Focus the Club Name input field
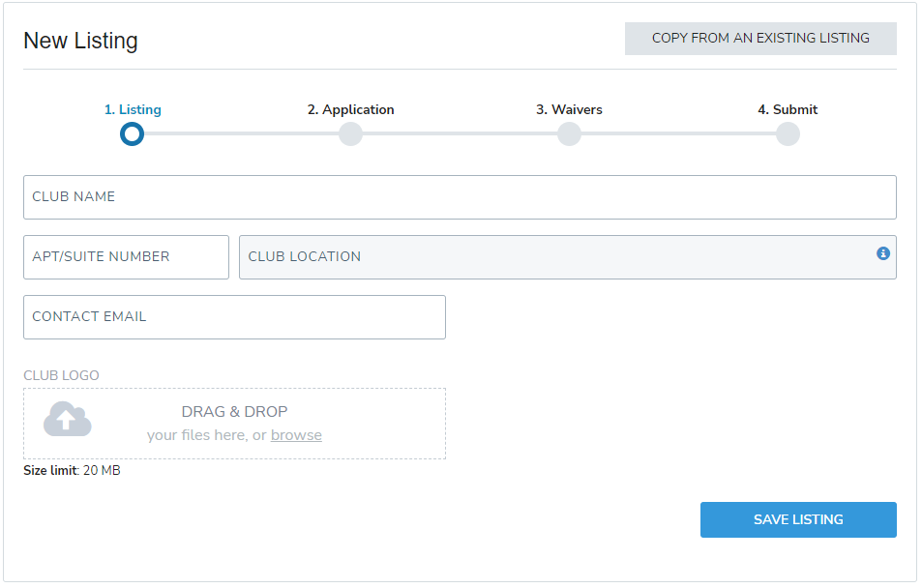The width and height of the screenshot is (922, 588). 460,197
